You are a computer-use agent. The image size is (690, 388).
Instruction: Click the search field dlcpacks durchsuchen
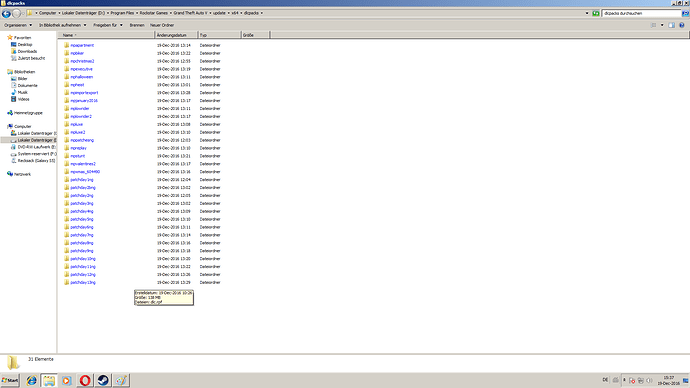(641, 13)
